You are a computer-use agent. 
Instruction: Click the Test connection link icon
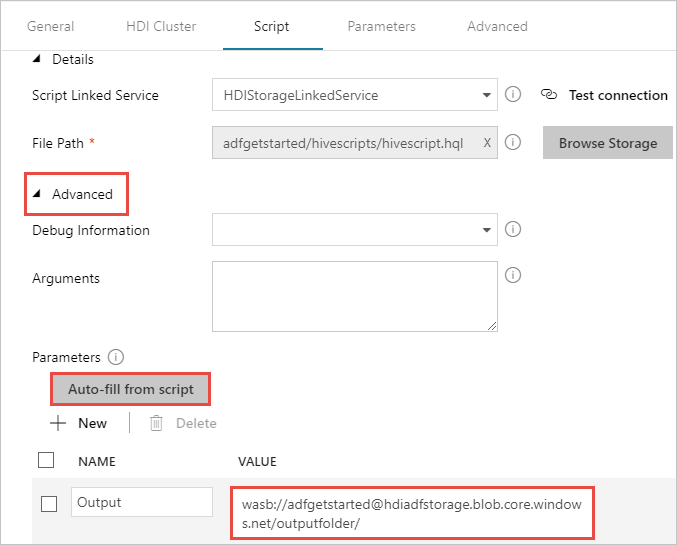[548, 95]
